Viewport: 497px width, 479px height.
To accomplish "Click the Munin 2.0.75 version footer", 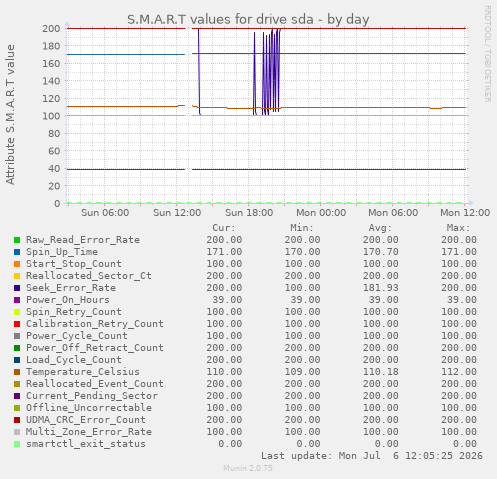I will click(x=248, y=468).
